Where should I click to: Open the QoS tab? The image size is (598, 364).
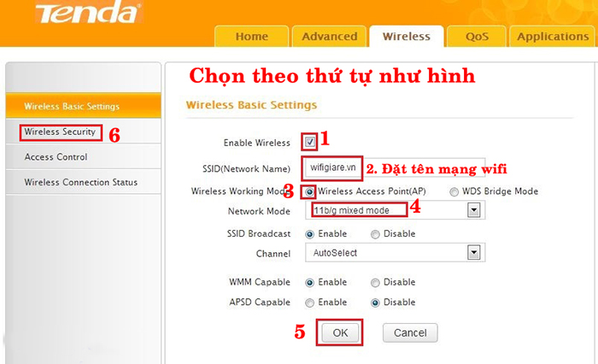coord(477,36)
